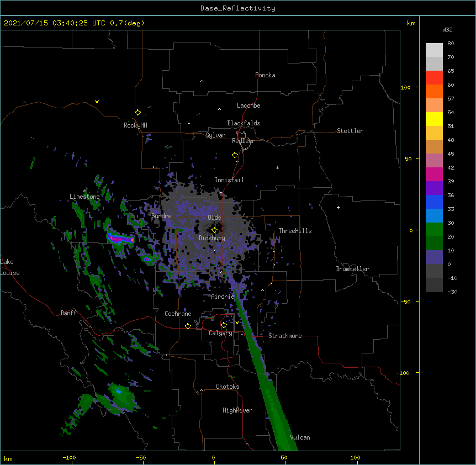Select the Airdrie city label
This screenshot has height=465, width=476.
click(x=223, y=297)
